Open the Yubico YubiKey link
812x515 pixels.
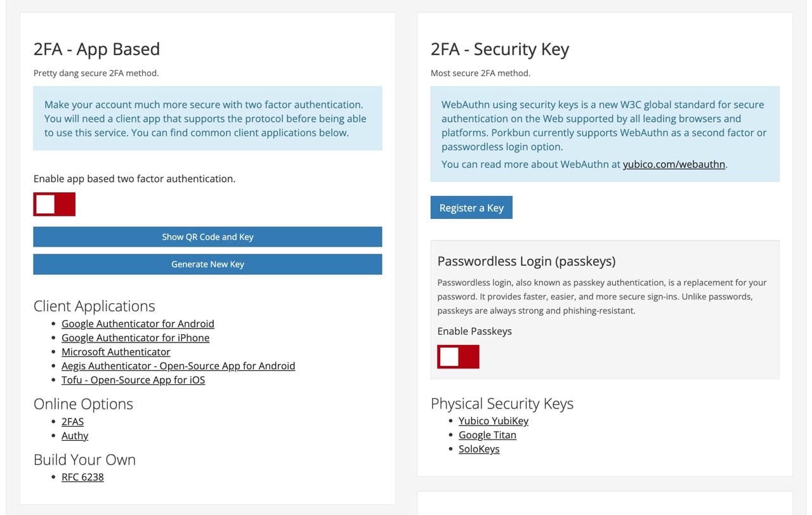point(494,421)
